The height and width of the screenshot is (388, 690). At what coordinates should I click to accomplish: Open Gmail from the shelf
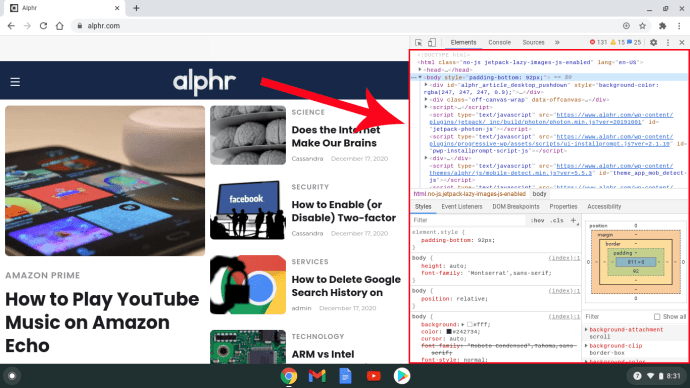317,376
